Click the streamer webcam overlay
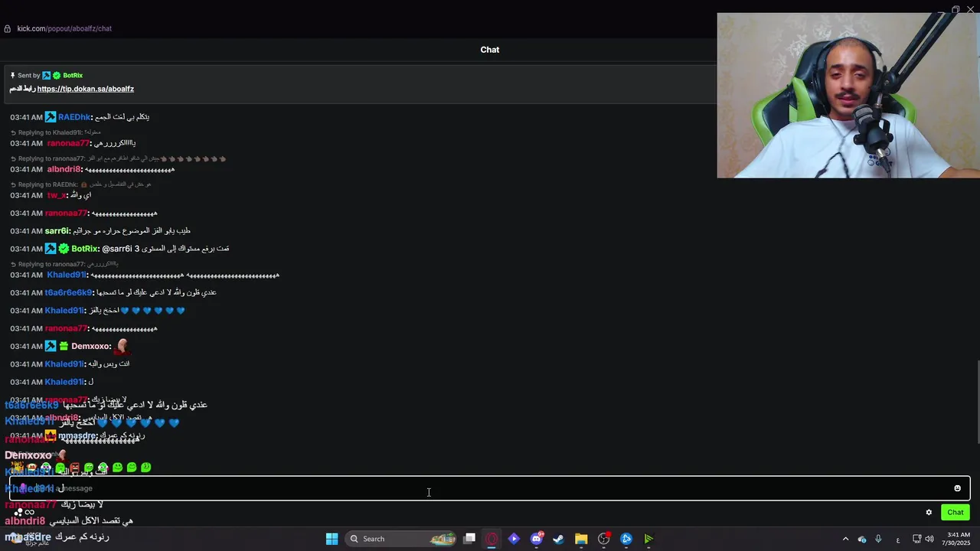The width and height of the screenshot is (980, 551). point(848,96)
